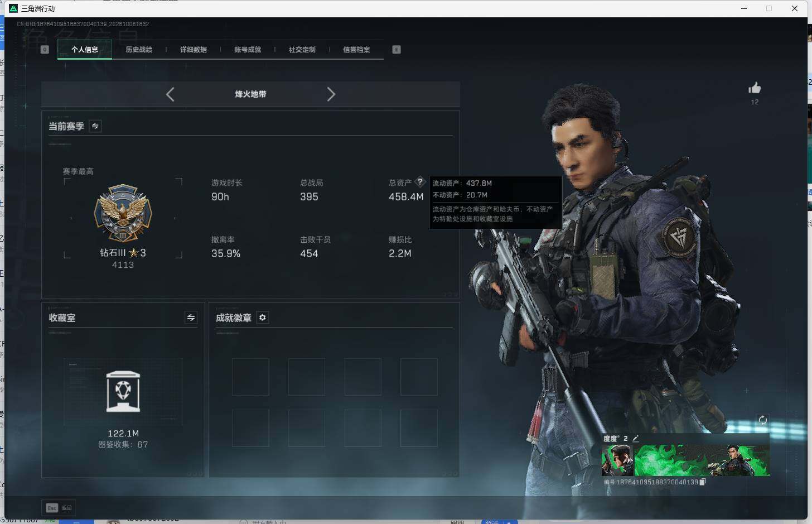Click the Esc 返回 back button
812x524 pixels.
(59, 508)
